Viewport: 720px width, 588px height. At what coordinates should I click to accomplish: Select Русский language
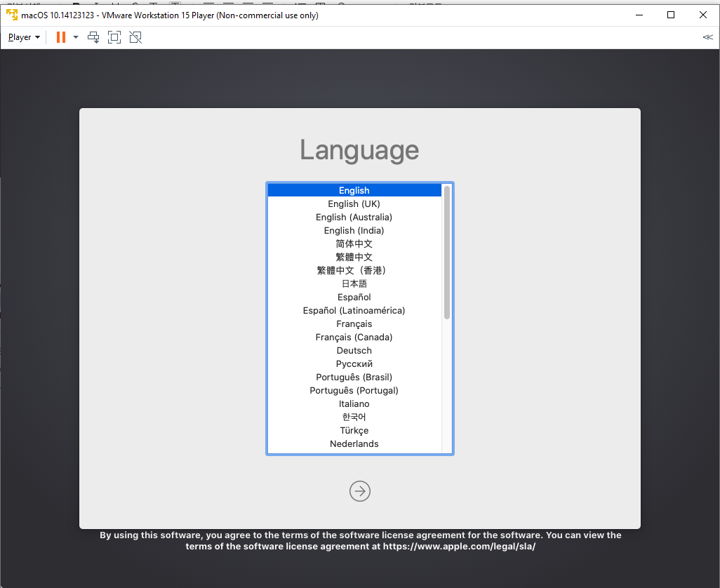[354, 363]
